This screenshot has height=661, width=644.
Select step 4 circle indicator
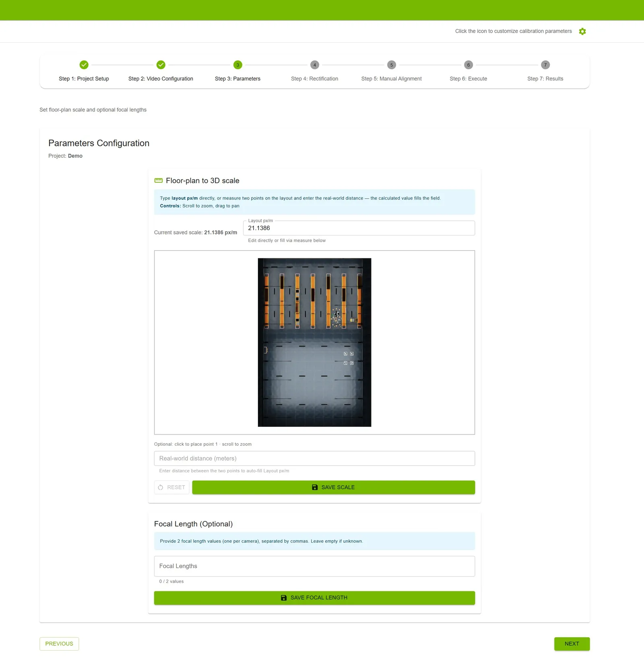[315, 65]
